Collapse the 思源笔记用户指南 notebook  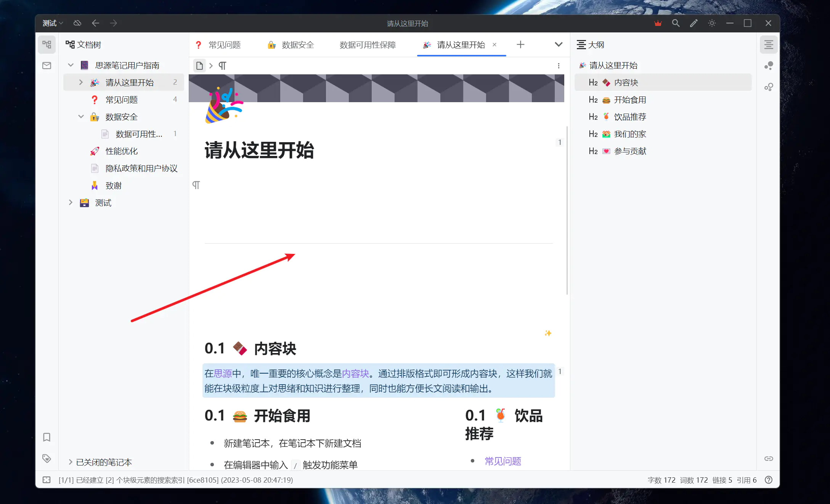point(71,65)
